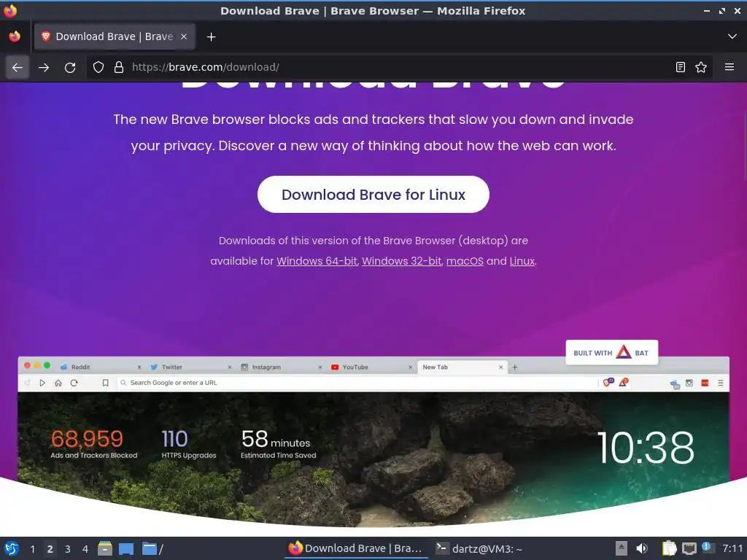The width and height of the screenshot is (747, 560).
Task: Open the volume control in the tray
Action: pos(642,548)
